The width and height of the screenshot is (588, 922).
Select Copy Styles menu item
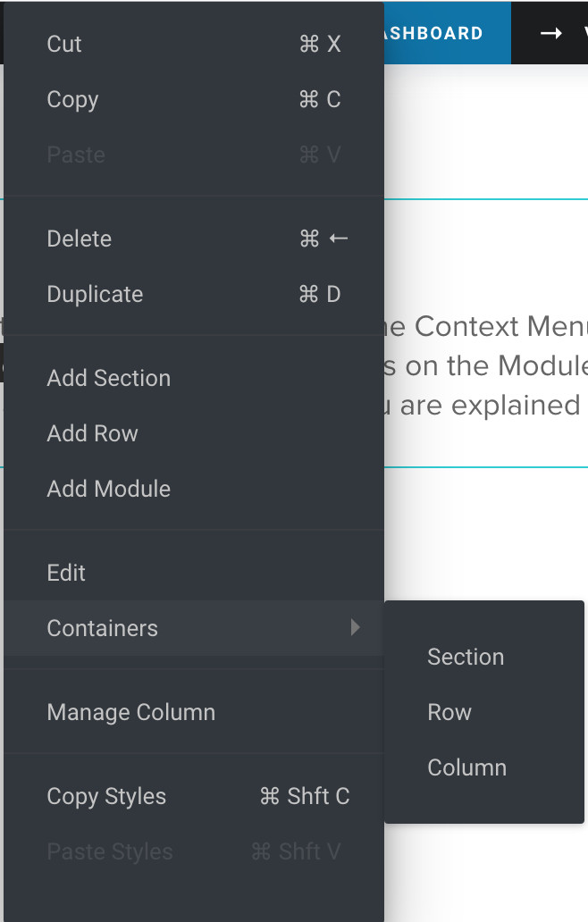click(x=106, y=796)
